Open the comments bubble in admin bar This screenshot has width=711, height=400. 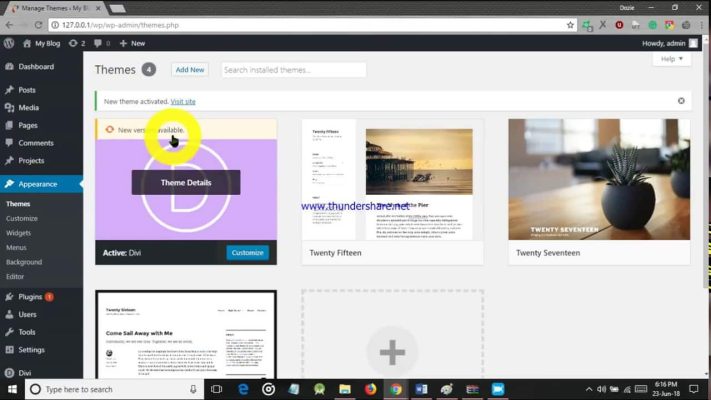(x=102, y=43)
